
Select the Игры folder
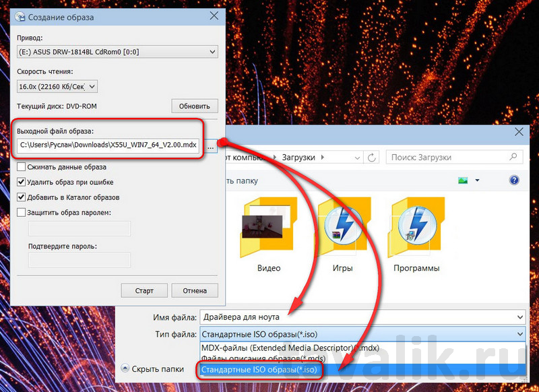coord(342,235)
